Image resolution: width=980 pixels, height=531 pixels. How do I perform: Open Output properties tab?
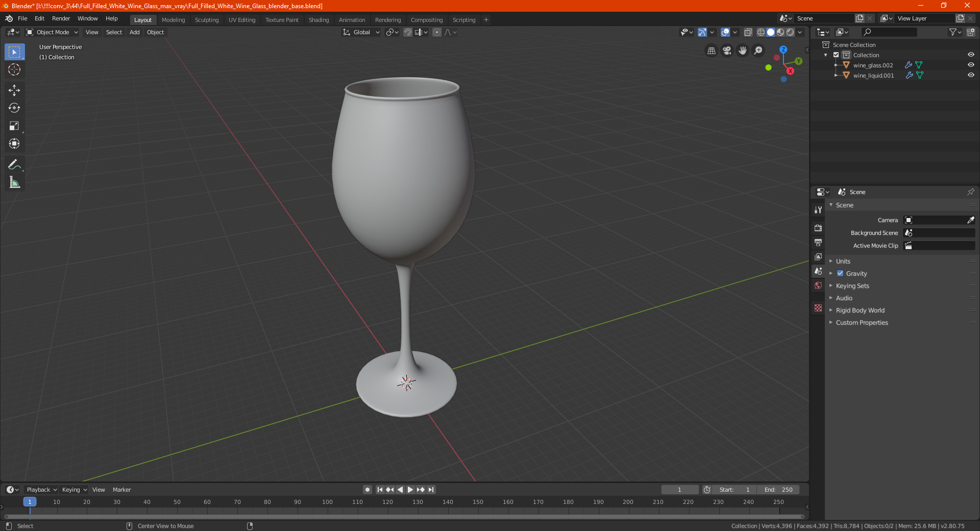point(818,242)
